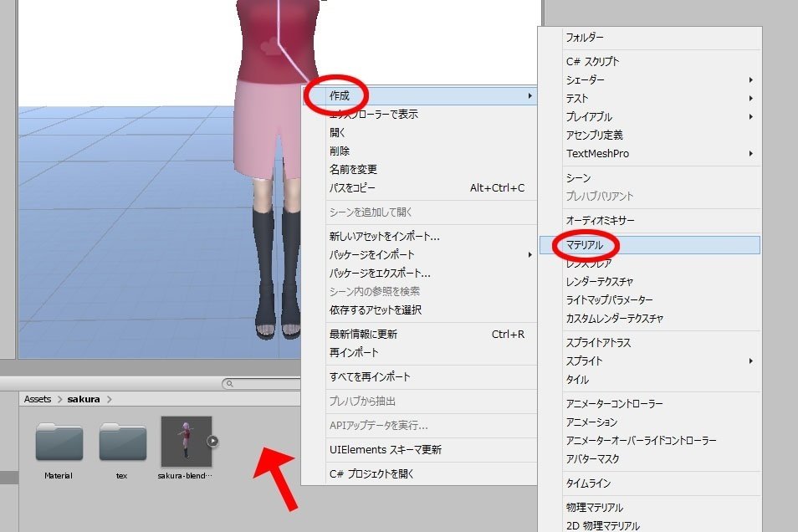This screenshot has width=798, height=532.
Task: Choose アニメーション option
Action: (x=649, y=422)
